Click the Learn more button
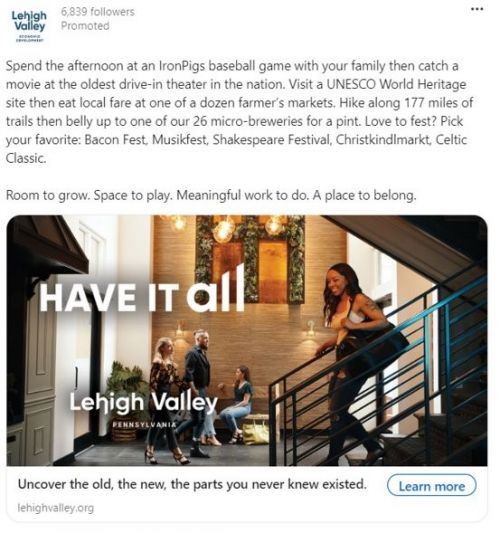500x533 pixels. click(x=432, y=486)
